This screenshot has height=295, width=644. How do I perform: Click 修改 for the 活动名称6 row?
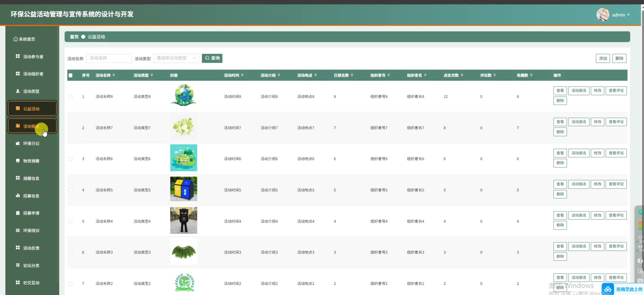coord(598,153)
